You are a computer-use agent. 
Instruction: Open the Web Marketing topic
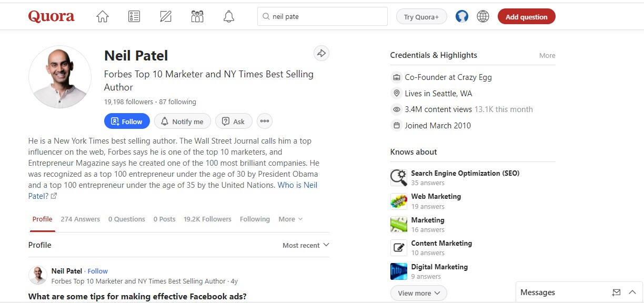click(x=436, y=197)
